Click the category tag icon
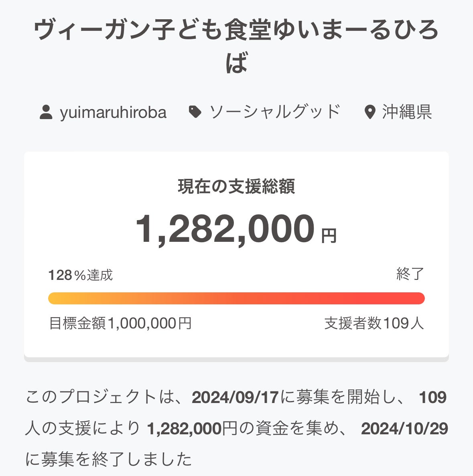This screenshot has height=476, width=473. pos(195,112)
